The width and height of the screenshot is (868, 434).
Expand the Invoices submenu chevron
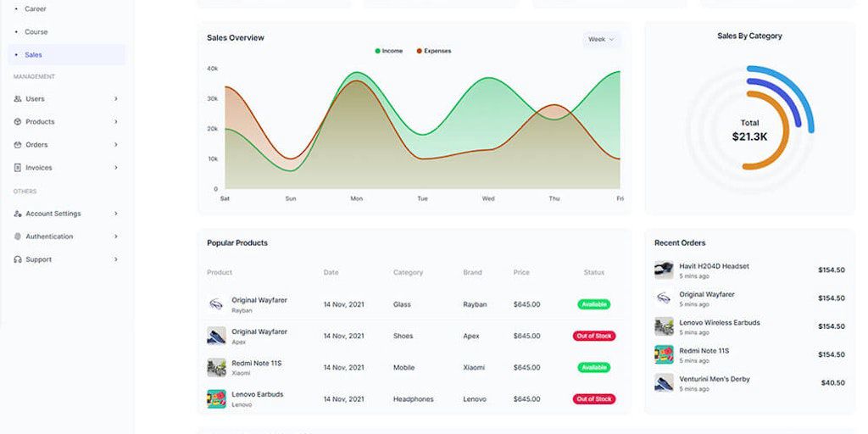[x=115, y=168]
